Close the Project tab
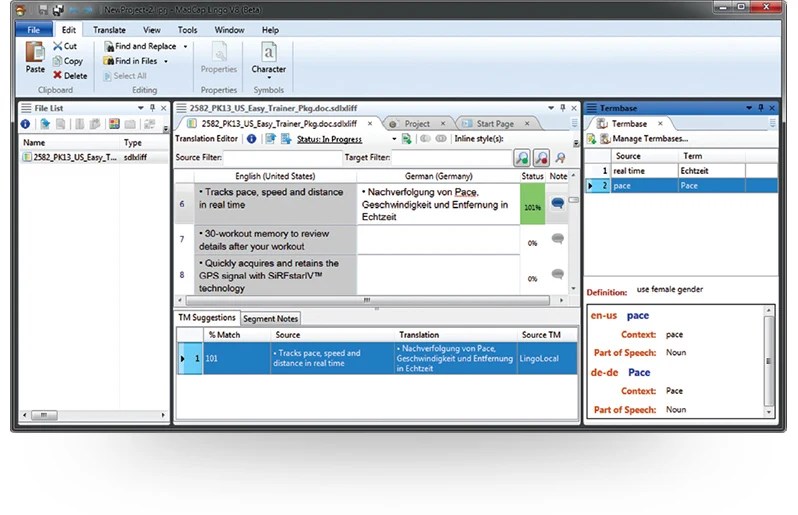 click(443, 124)
